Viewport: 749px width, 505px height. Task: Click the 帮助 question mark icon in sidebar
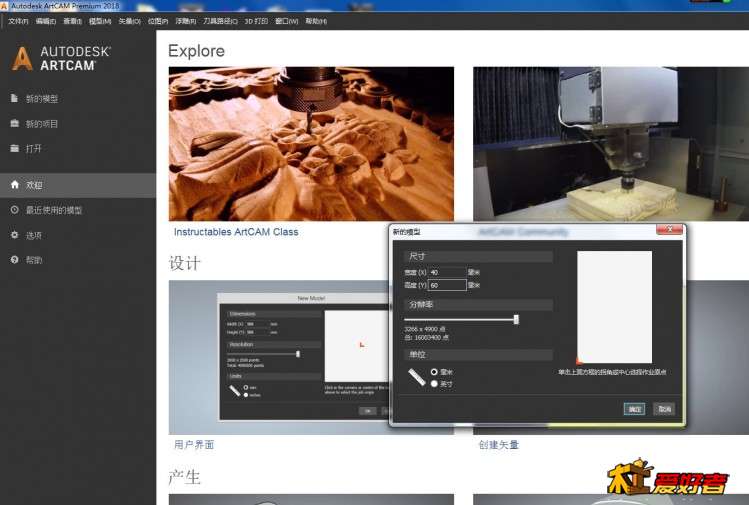(x=14, y=259)
